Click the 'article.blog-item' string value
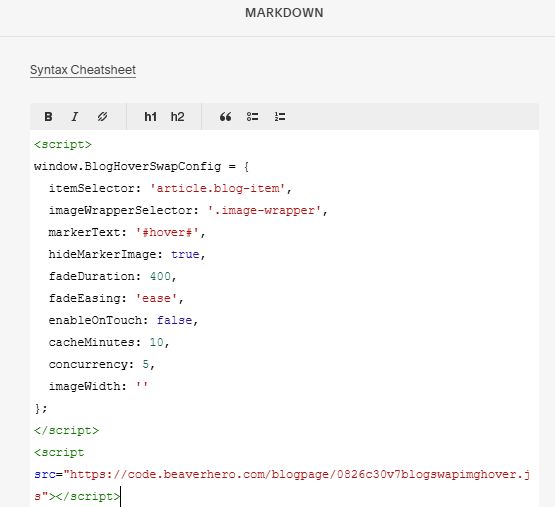The image size is (555, 507). (x=217, y=188)
